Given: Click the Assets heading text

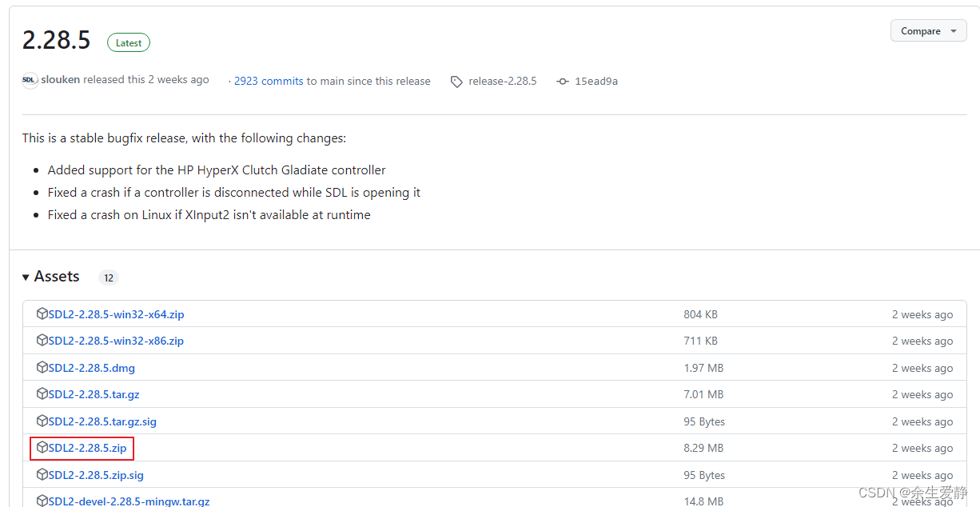Looking at the screenshot, I should (57, 277).
